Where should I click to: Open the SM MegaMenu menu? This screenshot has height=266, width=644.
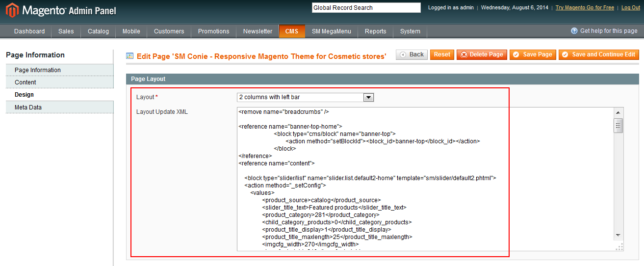click(332, 31)
